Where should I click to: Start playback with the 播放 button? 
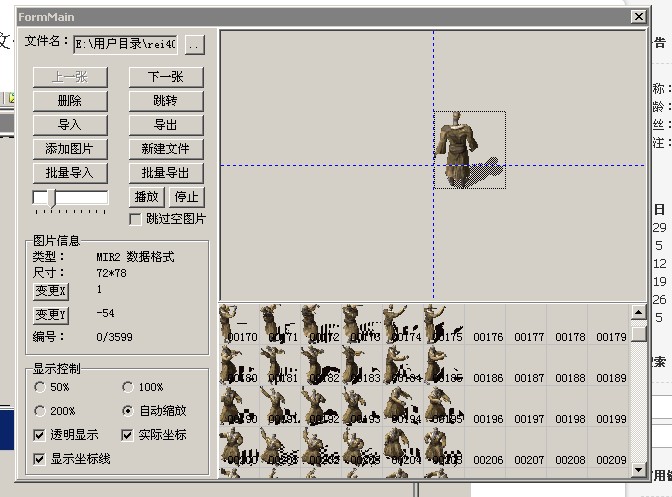coord(147,197)
